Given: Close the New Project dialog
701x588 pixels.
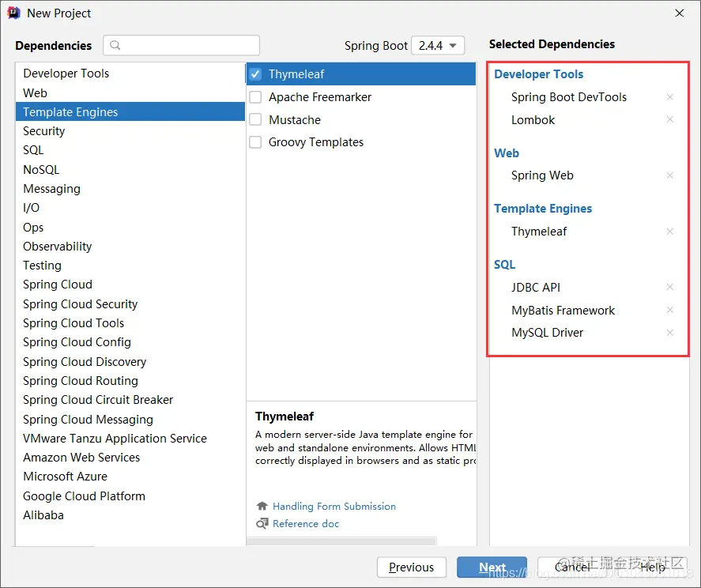Looking at the screenshot, I should [x=679, y=13].
